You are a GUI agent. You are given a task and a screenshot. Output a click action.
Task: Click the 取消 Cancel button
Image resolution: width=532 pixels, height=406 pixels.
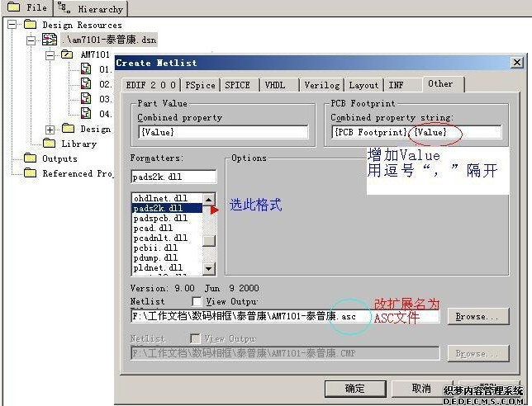coord(422,389)
